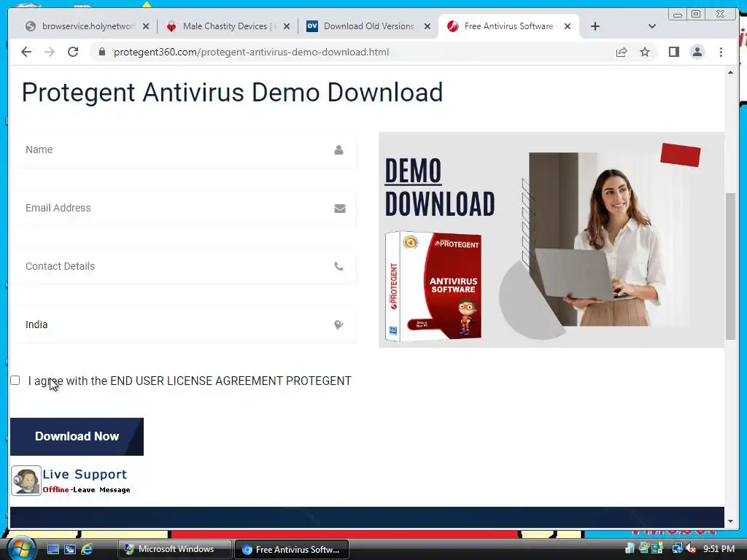The image size is (747, 560).
Task: Click the person icon in Name field
Action: [338, 150]
